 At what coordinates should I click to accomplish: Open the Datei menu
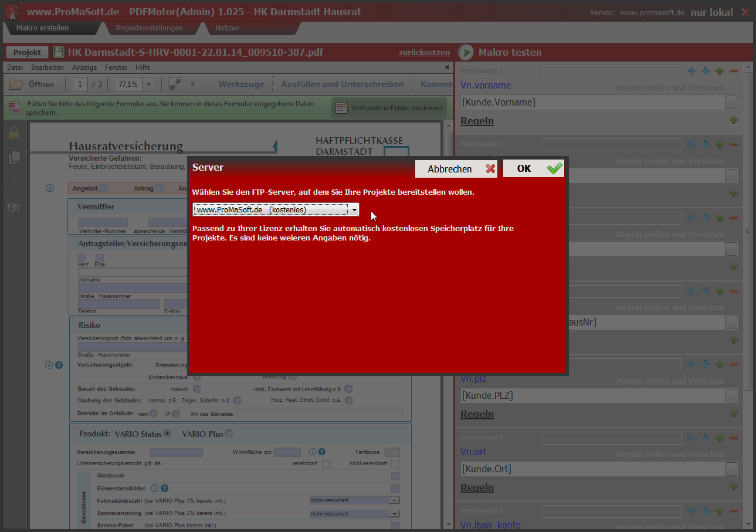15,67
